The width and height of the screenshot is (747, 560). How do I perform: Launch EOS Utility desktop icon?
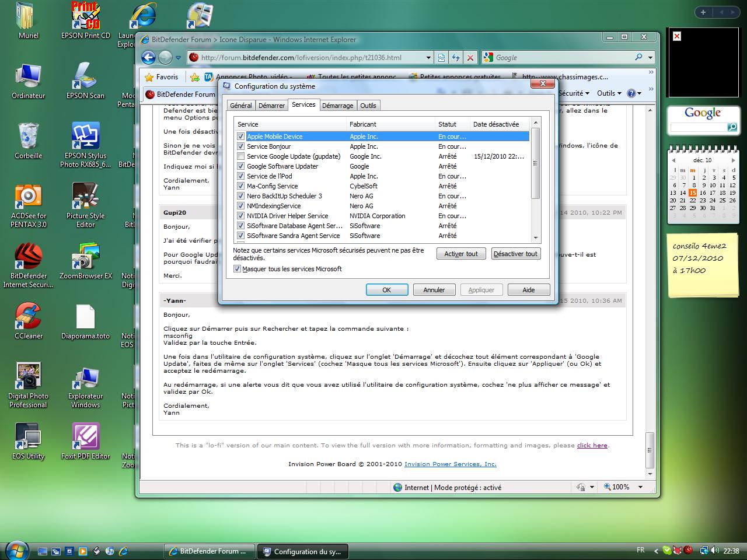(x=28, y=441)
